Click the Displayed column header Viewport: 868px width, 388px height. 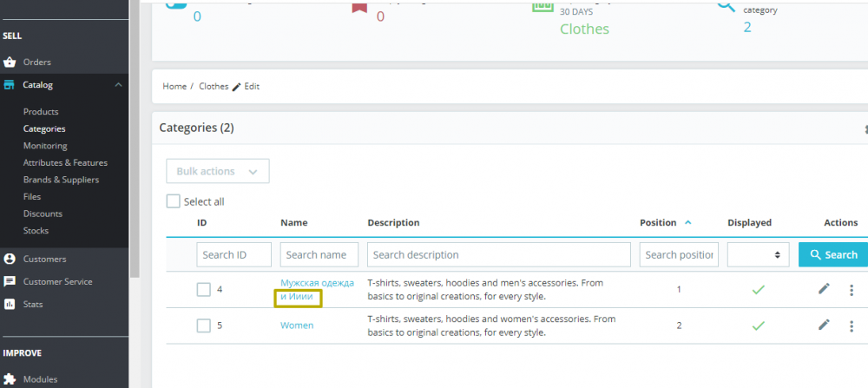tap(750, 222)
